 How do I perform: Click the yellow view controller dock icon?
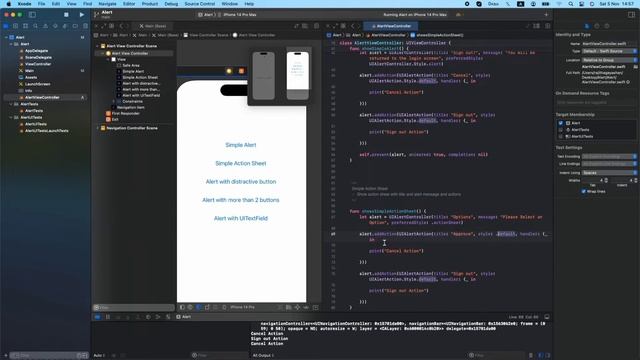click(x=229, y=71)
